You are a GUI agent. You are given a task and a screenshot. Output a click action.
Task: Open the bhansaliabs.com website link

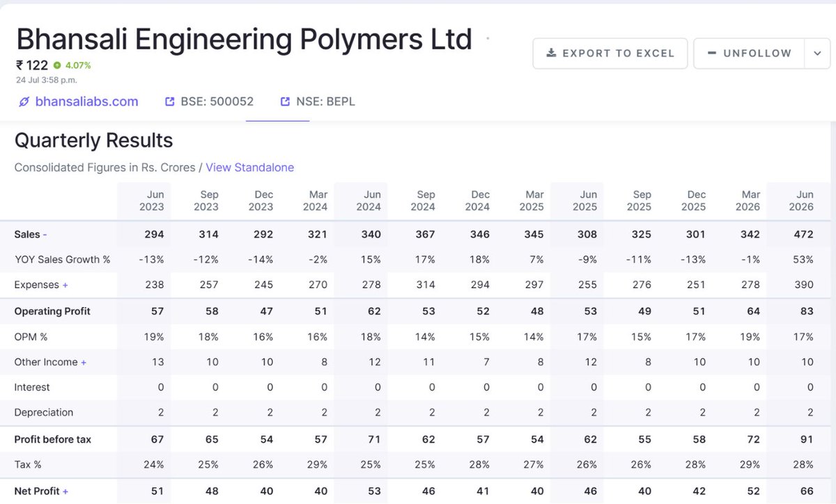pyautogui.click(x=86, y=102)
